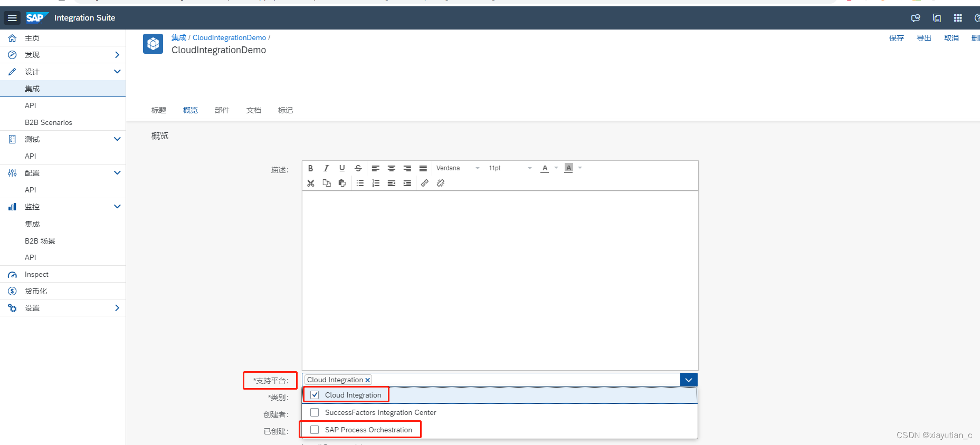Expand the 发现 sidebar section
The height and width of the screenshot is (445, 980).
(x=117, y=55)
